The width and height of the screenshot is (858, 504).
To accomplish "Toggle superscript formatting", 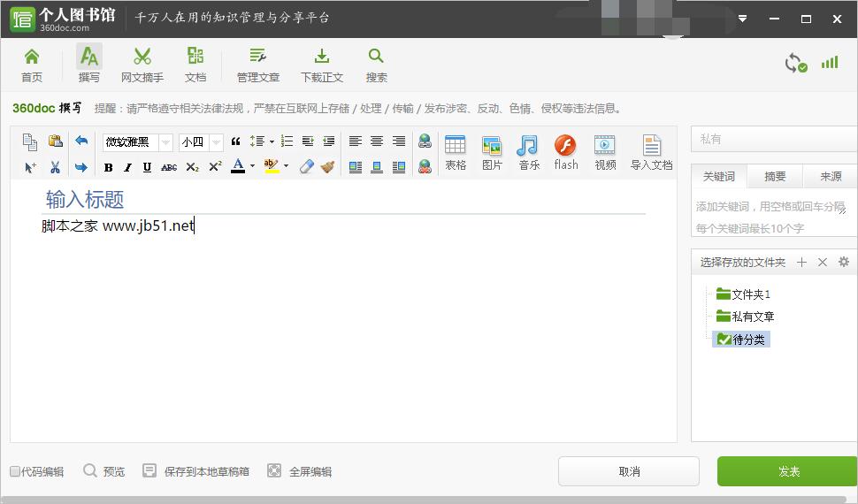I will [x=215, y=166].
